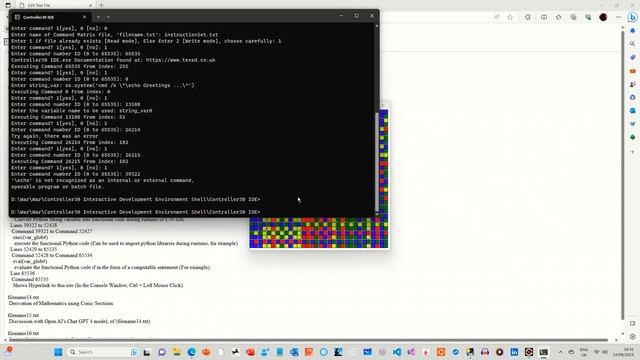Open Terminal icon in taskbar
Screen dimensions: 640x360
[544, 352]
